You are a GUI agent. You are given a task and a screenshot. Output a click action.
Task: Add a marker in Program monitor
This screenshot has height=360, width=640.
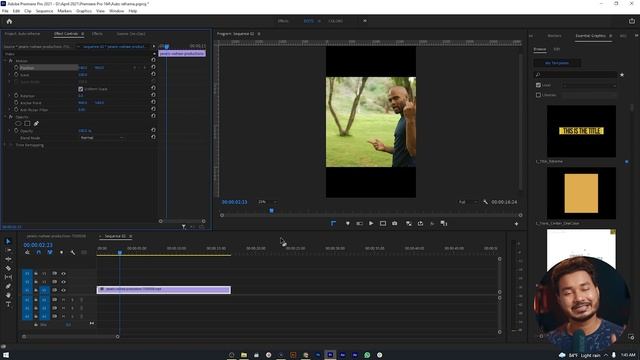[347, 223]
